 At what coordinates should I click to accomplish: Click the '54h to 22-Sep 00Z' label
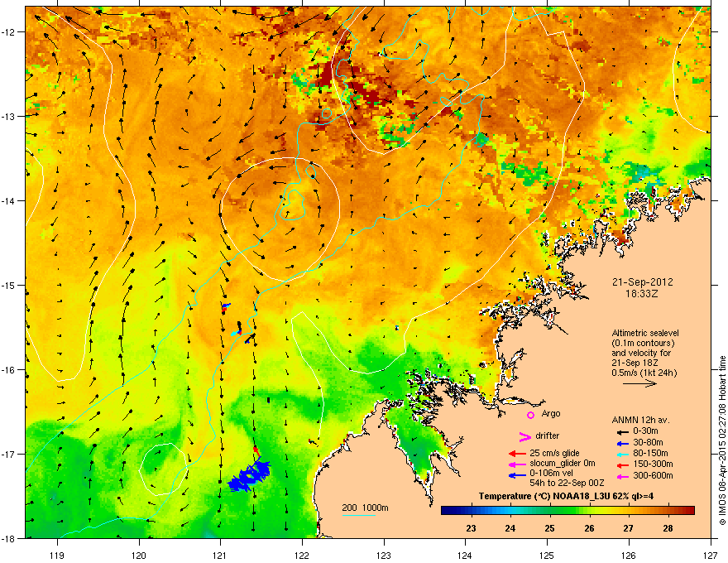(x=567, y=483)
